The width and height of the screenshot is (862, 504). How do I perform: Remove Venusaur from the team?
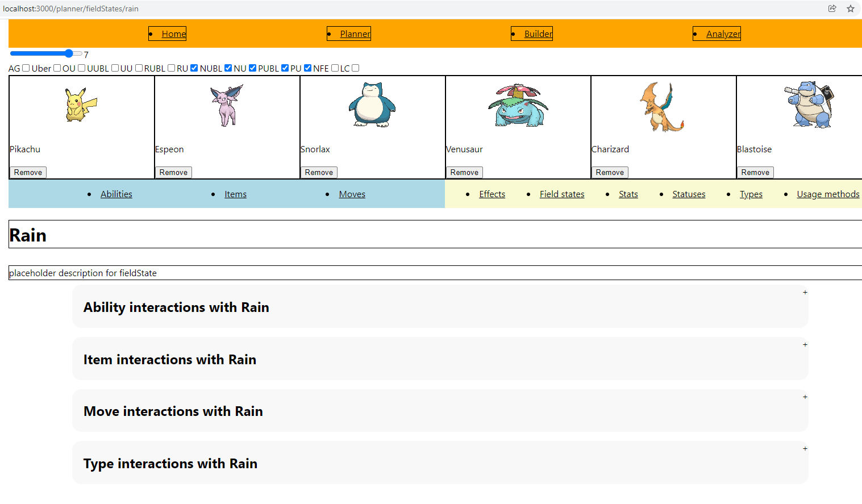[464, 172]
